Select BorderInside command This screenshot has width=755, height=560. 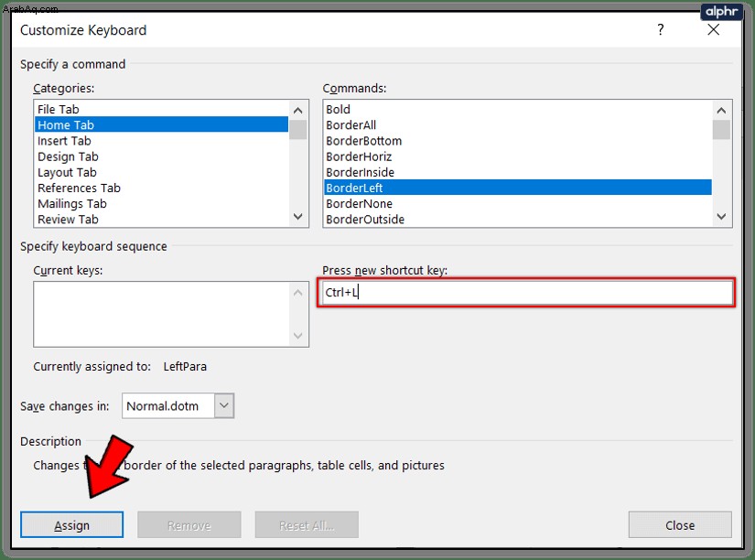pos(518,172)
